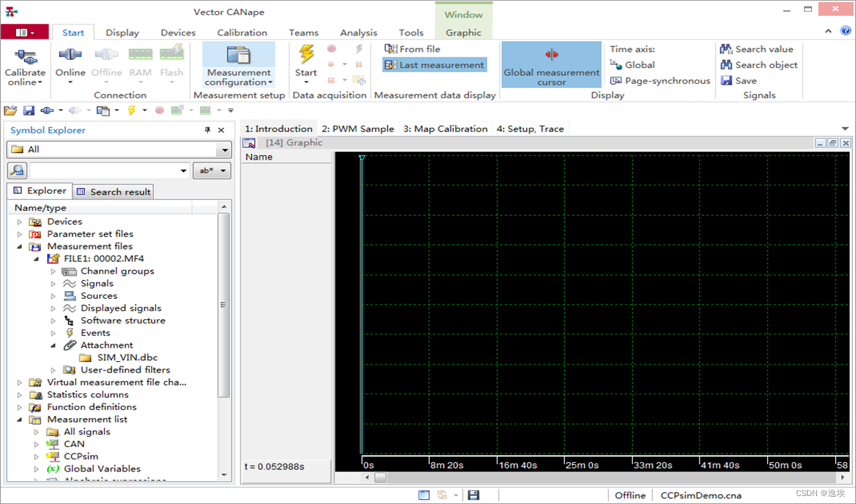856x504 pixels.
Task: Pin the Symbol Explorer panel
Action: [x=207, y=130]
